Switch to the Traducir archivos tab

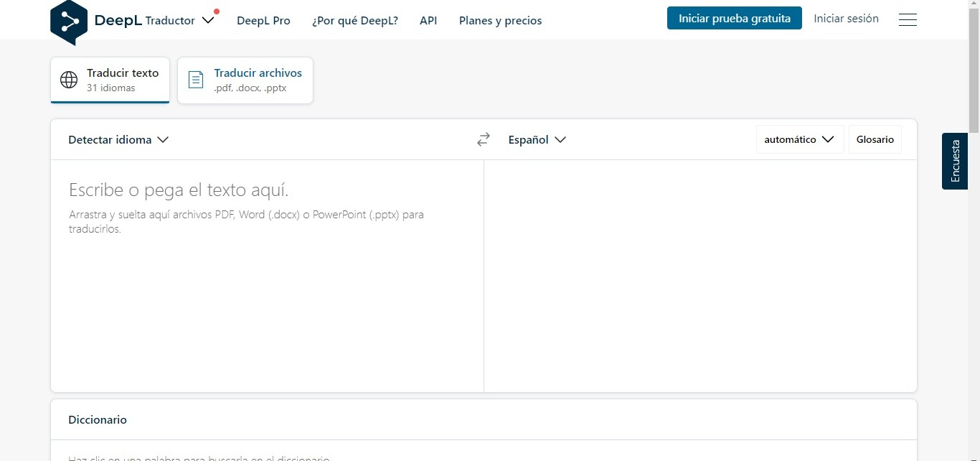245,80
